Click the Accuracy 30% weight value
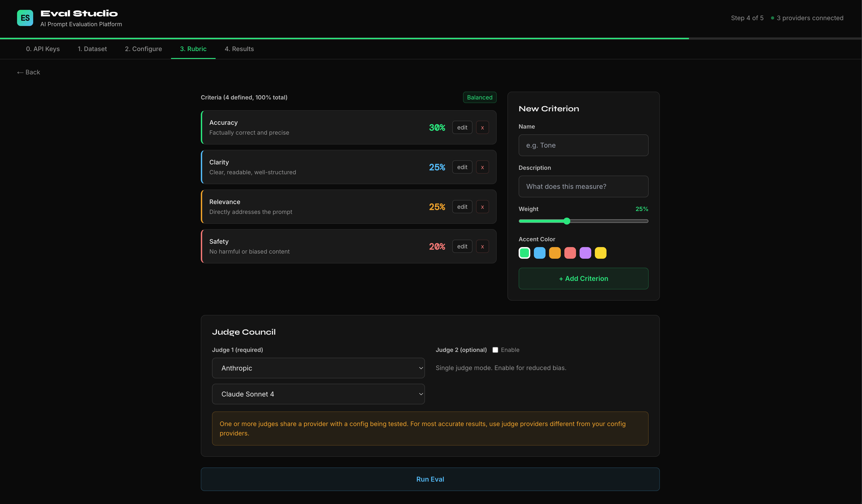The width and height of the screenshot is (862, 504). pyautogui.click(x=437, y=127)
